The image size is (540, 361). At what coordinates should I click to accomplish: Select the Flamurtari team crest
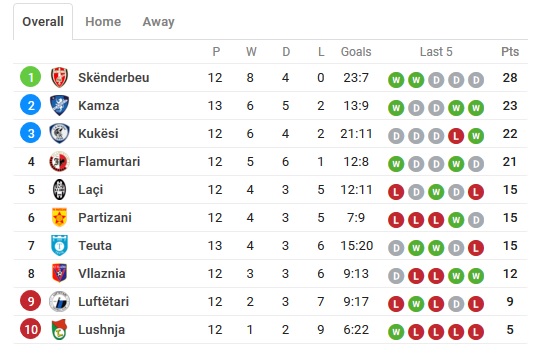point(59,162)
